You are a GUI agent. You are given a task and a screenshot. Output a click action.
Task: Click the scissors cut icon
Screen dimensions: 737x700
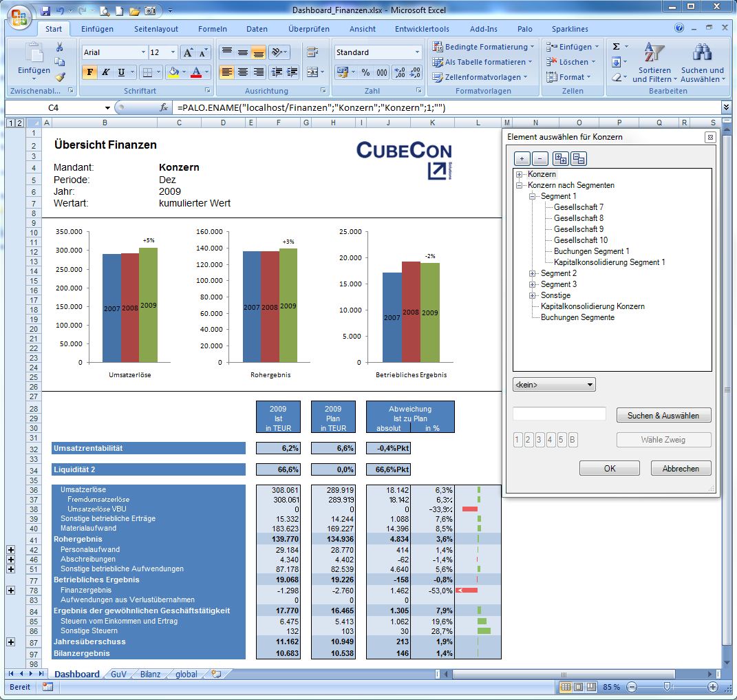tap(60, 47)
